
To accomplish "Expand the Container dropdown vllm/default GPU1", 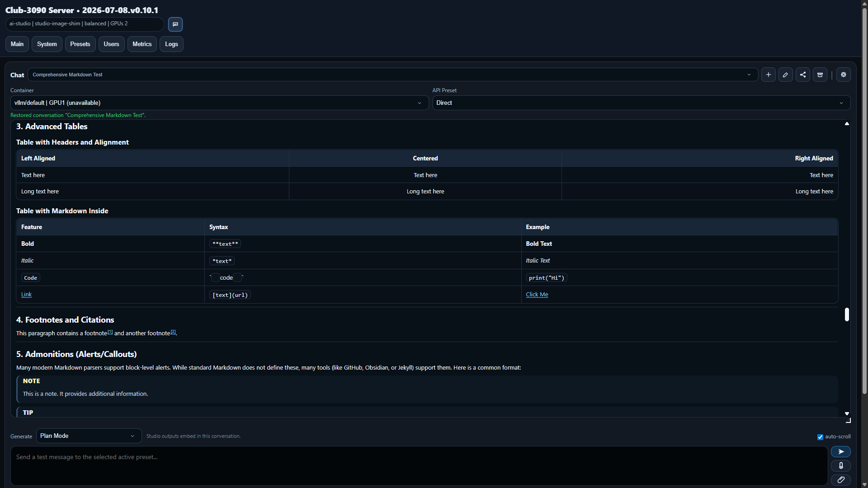I will pyautogui.click(x=219, y=103).
